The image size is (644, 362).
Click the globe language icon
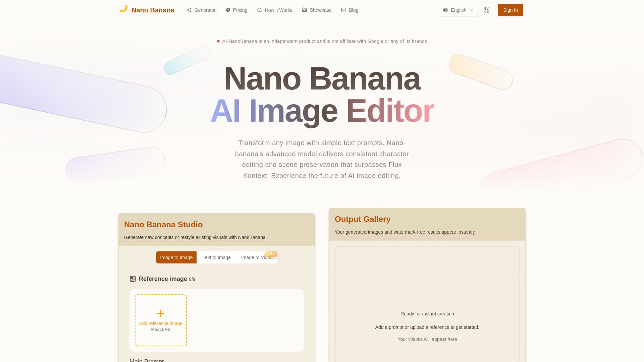[445, 10]
